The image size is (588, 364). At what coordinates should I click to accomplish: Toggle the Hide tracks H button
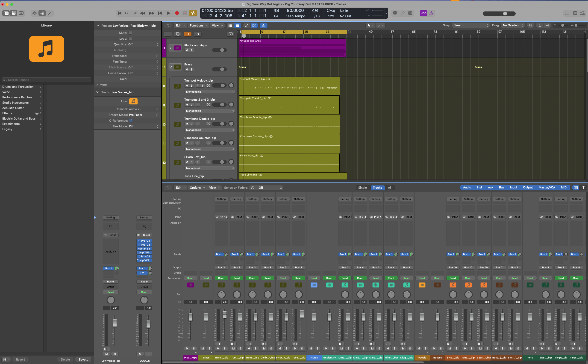click(188, 34)
